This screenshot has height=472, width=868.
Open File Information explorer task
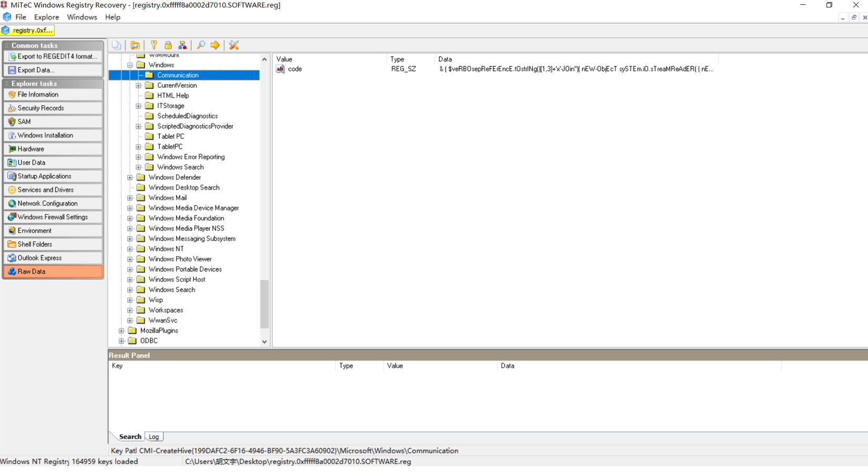pos(53,95)
